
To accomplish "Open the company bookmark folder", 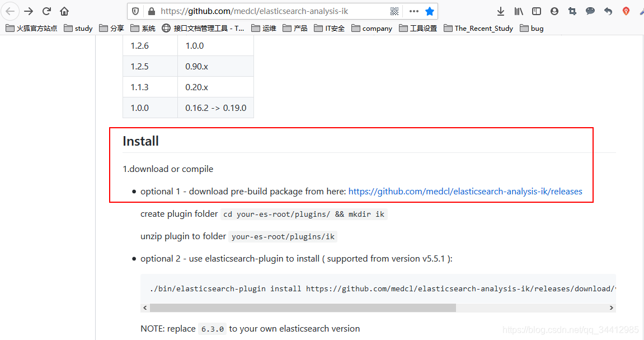I will (372, 29).
